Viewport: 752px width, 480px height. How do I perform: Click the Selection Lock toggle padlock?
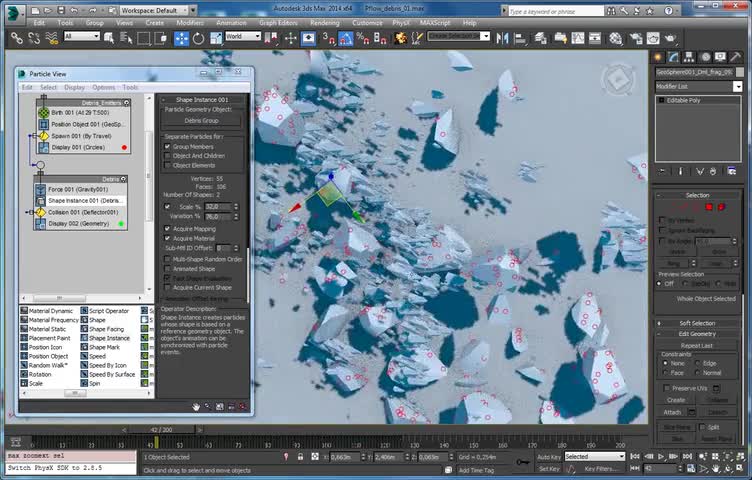pos(300,457)
